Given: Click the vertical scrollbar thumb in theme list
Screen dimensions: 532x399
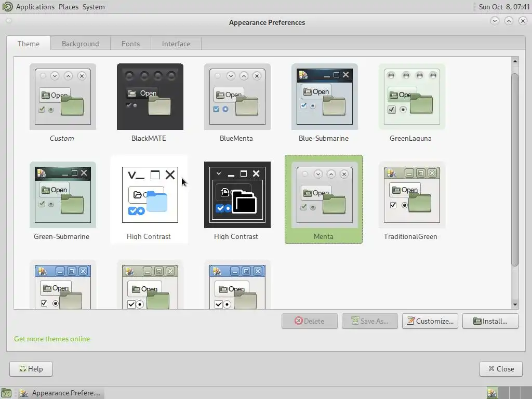Looking at the screenshot, I should pos(515,170).
